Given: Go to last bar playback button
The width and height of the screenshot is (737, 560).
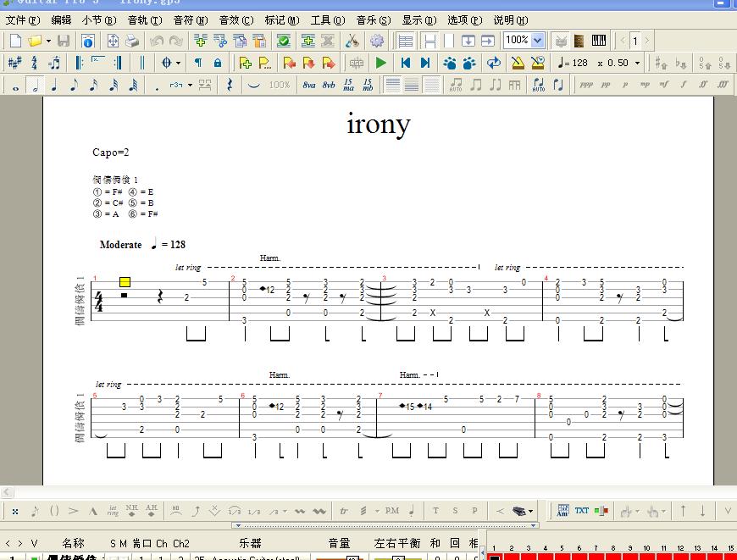Looking at the screenshot, I should (x=425, y=63).
